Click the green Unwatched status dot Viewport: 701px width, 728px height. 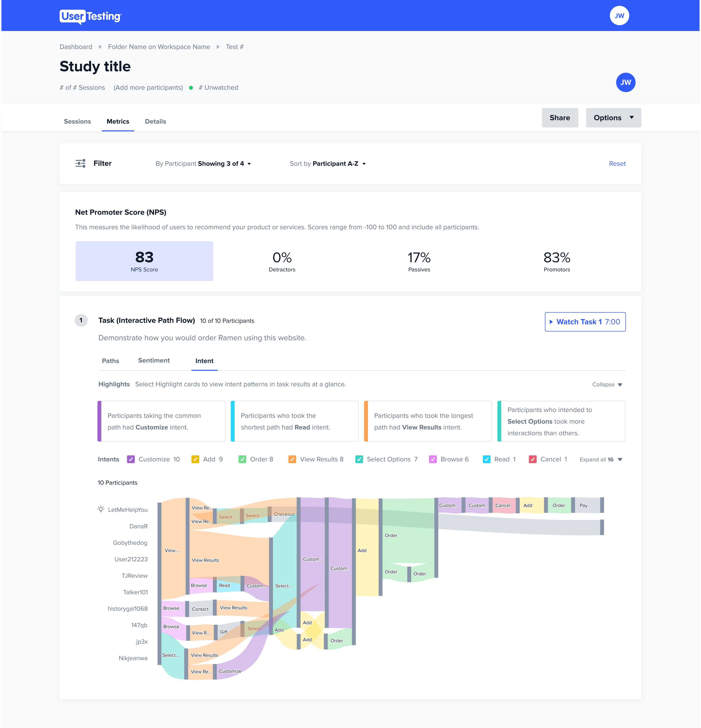pos(191,88)
